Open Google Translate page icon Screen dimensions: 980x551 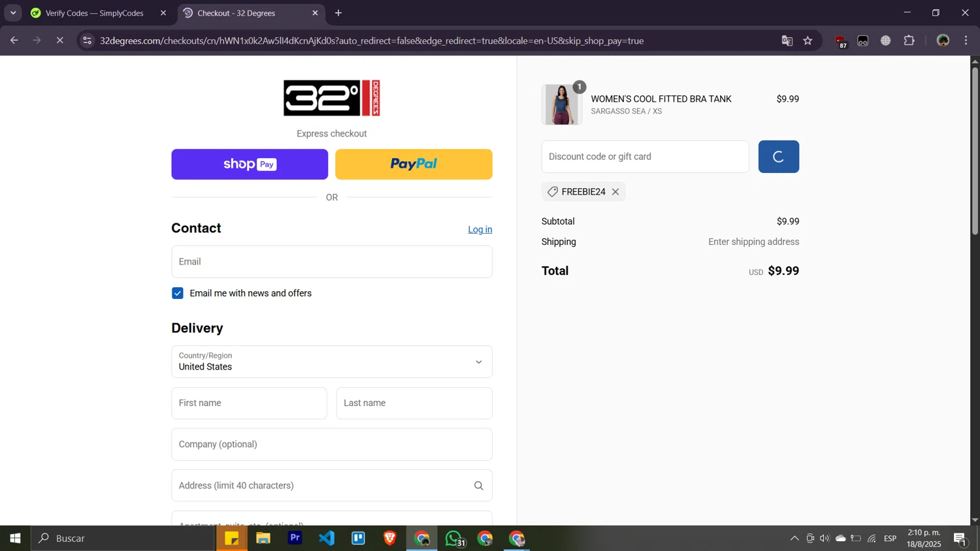click(787, 40)
